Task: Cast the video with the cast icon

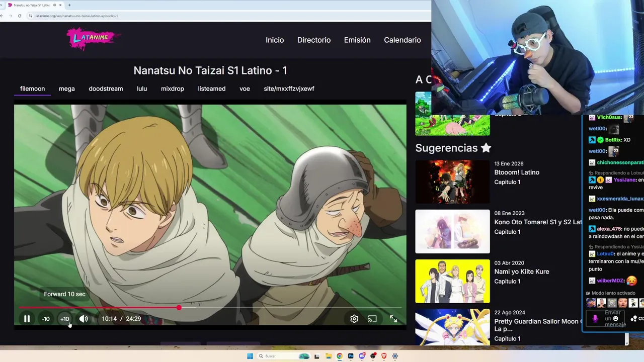Action: (x=372, y=319)
